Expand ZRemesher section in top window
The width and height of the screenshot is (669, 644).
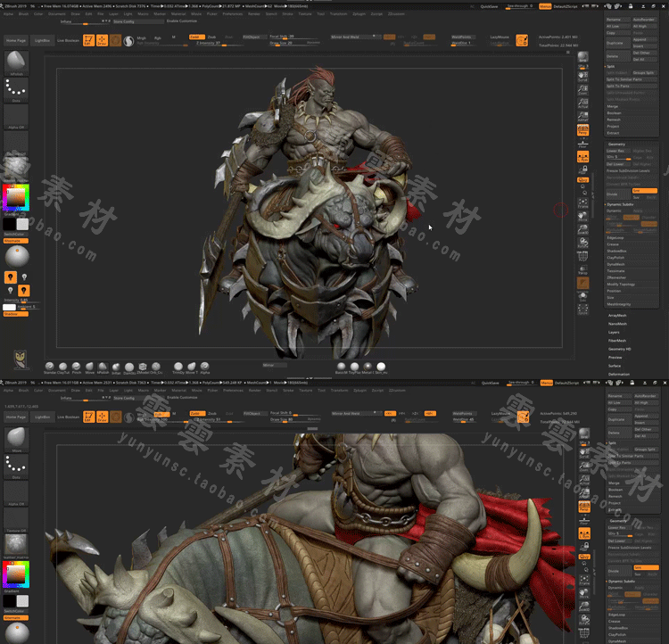616,277
